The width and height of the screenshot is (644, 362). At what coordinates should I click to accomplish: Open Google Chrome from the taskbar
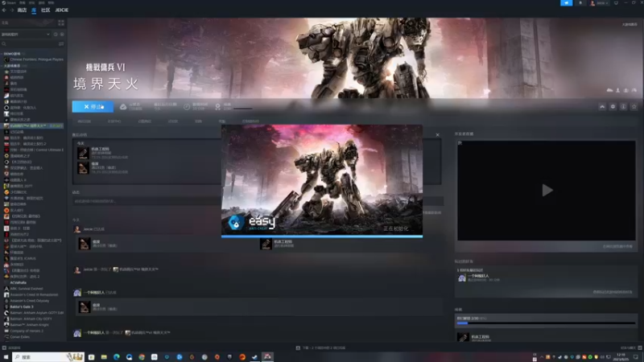(x=142, y=357)
